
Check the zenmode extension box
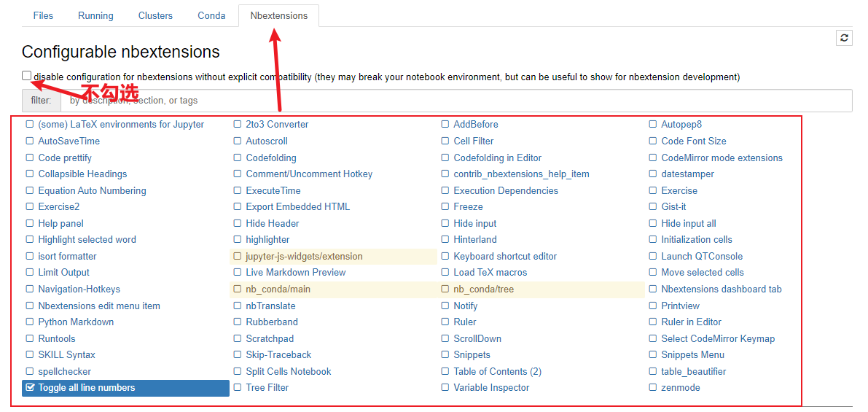[x=653, y=388]
